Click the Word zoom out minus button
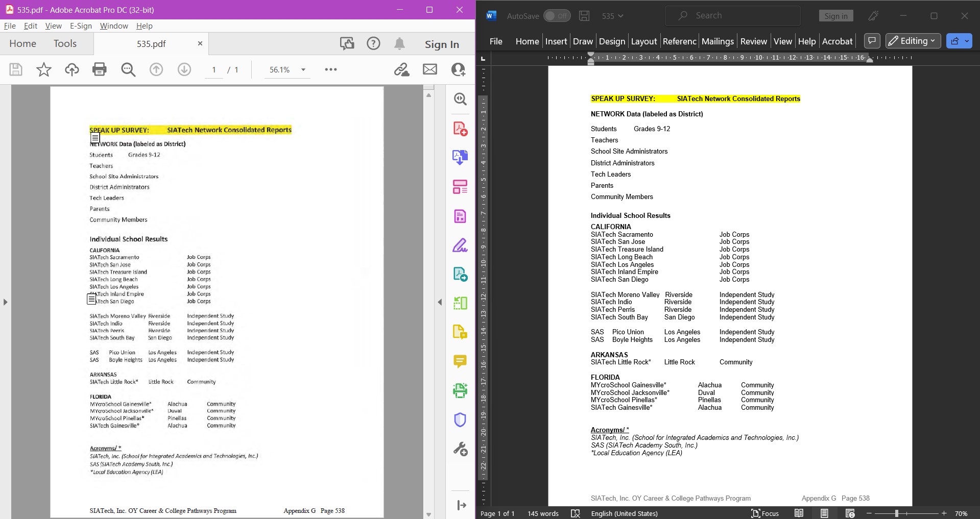 [x=869, y=513]
